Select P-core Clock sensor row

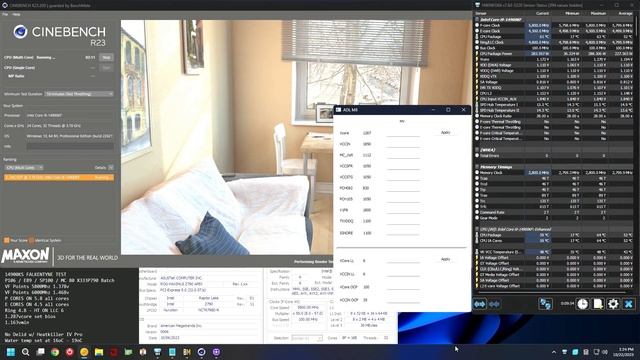click(555, 25)
